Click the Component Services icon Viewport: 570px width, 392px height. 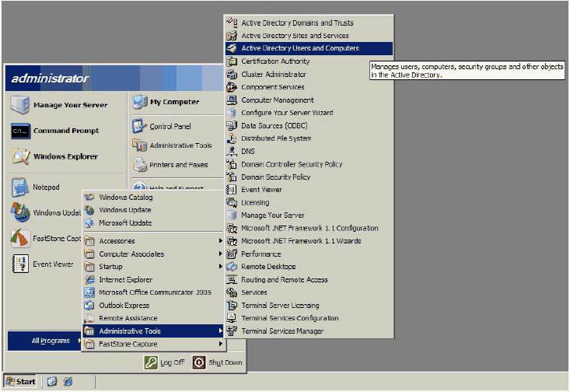[x=232, y=87]
